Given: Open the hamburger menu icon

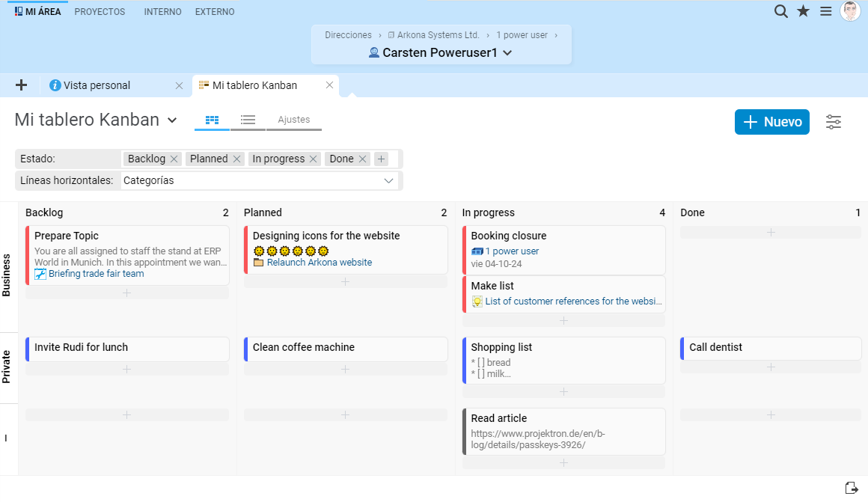Looking at the screenshot, I should click(826, 11).
